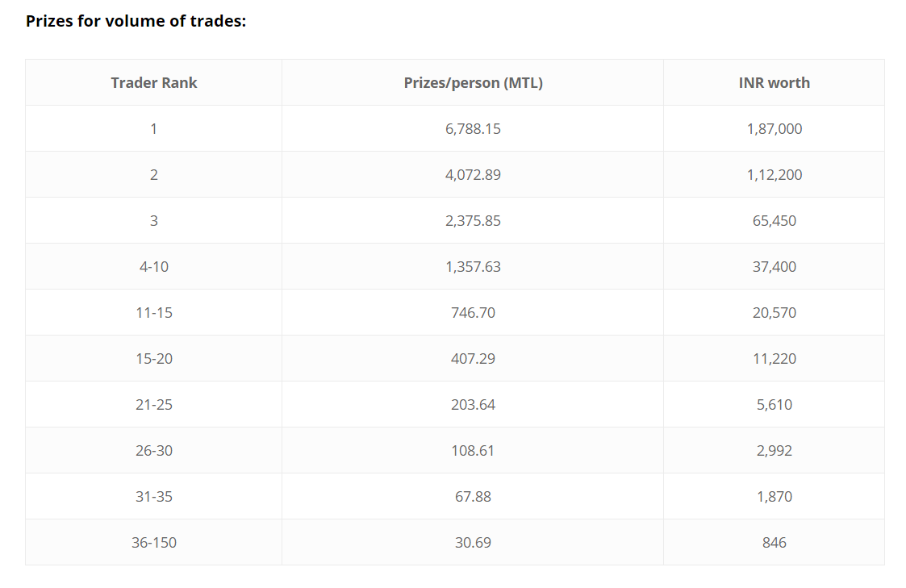Click the 65,450 INR worth cell
The height and width of the screenshot is (588, 906).
(x=774, y=220)
